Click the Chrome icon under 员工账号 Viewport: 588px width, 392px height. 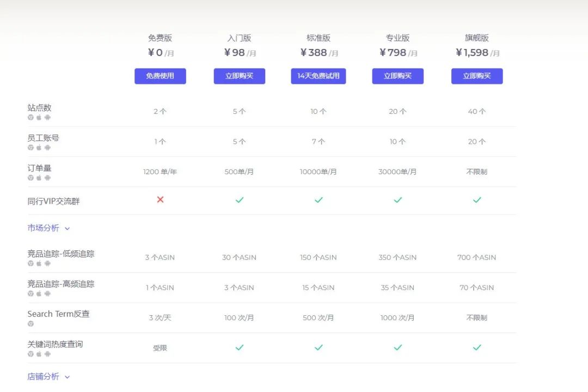pos(30,147)
